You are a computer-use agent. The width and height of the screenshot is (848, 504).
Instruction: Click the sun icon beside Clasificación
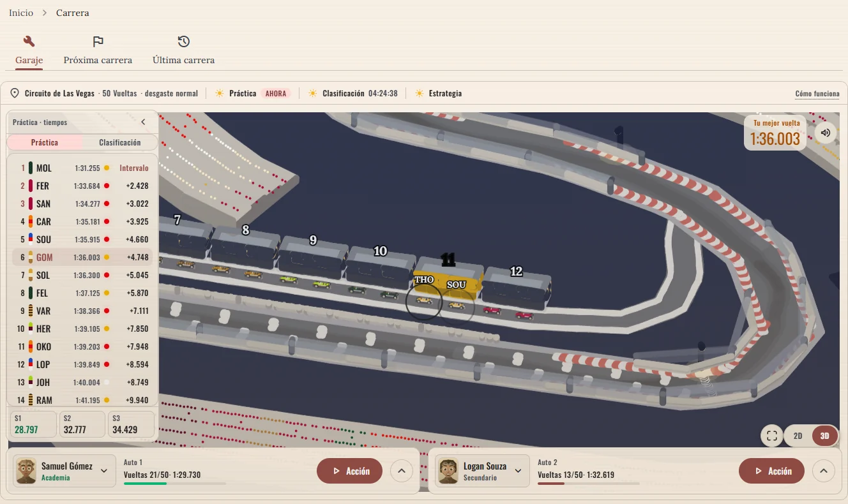coord(313,93)
